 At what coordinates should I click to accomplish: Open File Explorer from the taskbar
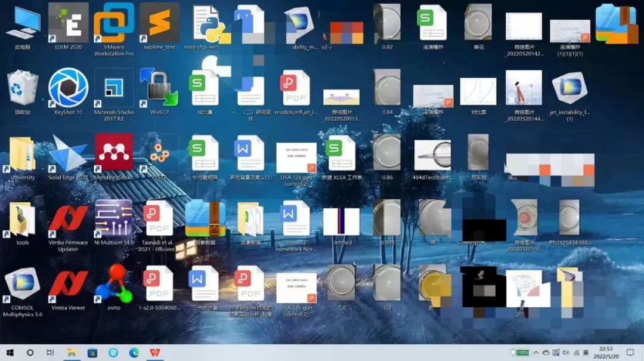click(72, 353)
